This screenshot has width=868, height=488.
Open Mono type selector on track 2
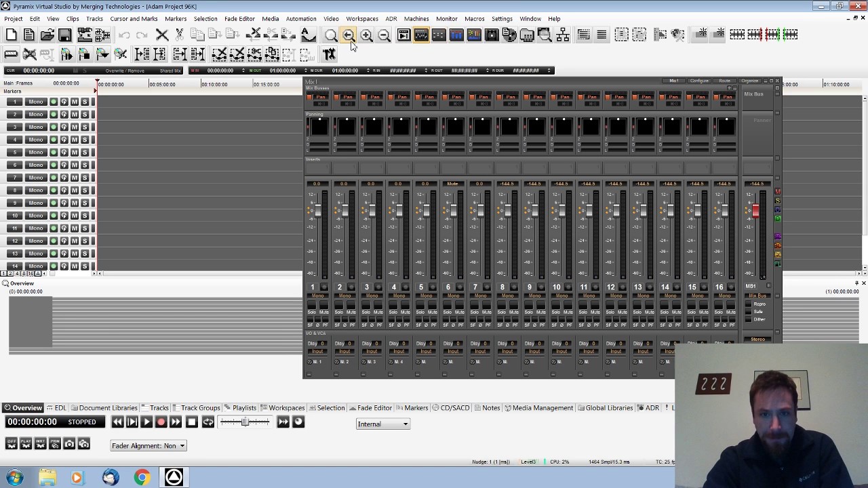35,115
